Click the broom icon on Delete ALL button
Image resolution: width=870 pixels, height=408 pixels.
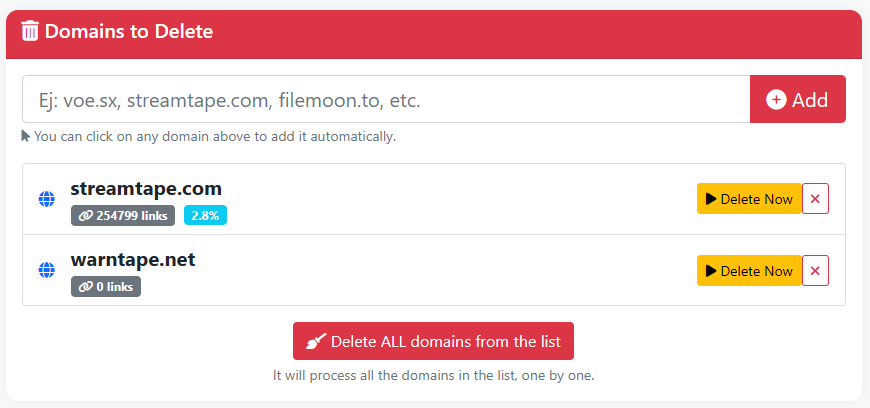click(316, 341)
